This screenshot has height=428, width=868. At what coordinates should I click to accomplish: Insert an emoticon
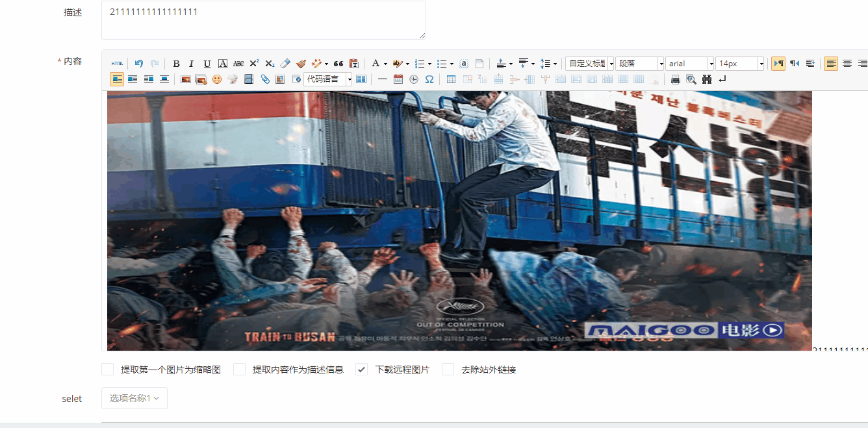pos(217,79)
